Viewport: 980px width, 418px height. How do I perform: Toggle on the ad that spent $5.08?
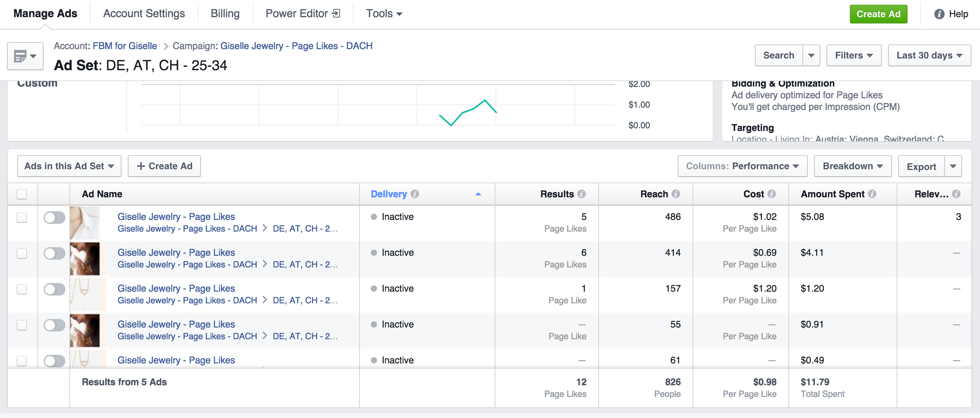pyautogui.click(x=55, y=218)
